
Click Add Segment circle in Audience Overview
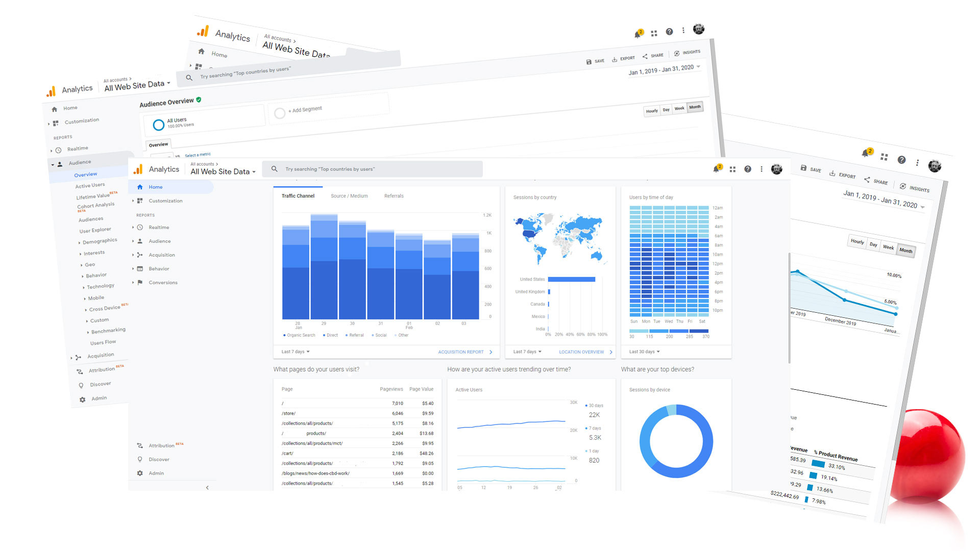pyautogui.click(x=280, y=113)
